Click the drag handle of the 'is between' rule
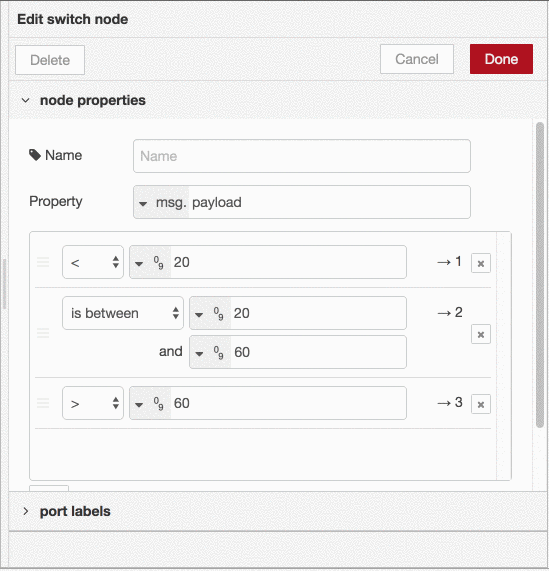This screenshot has width=549, height=571. 43,333
